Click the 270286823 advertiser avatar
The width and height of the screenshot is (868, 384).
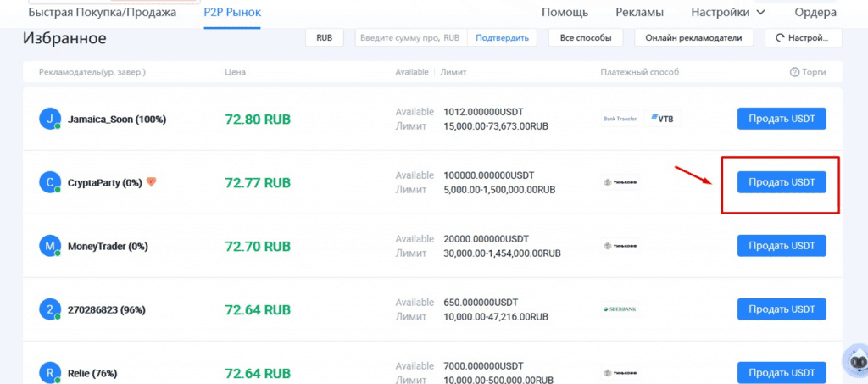[50, 309]
